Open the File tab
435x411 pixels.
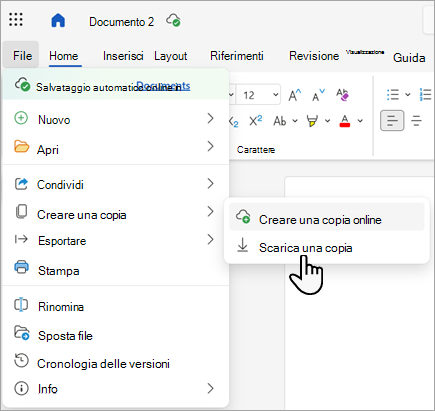22,55
